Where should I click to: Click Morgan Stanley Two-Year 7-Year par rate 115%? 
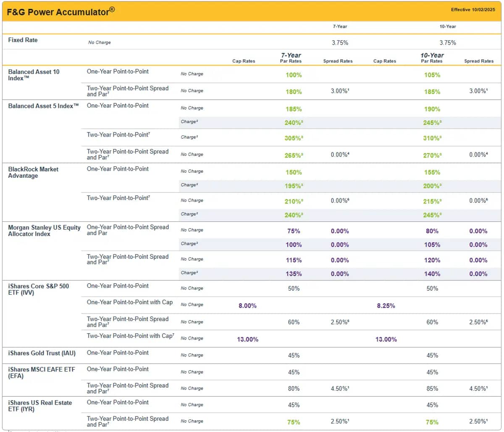294,260
